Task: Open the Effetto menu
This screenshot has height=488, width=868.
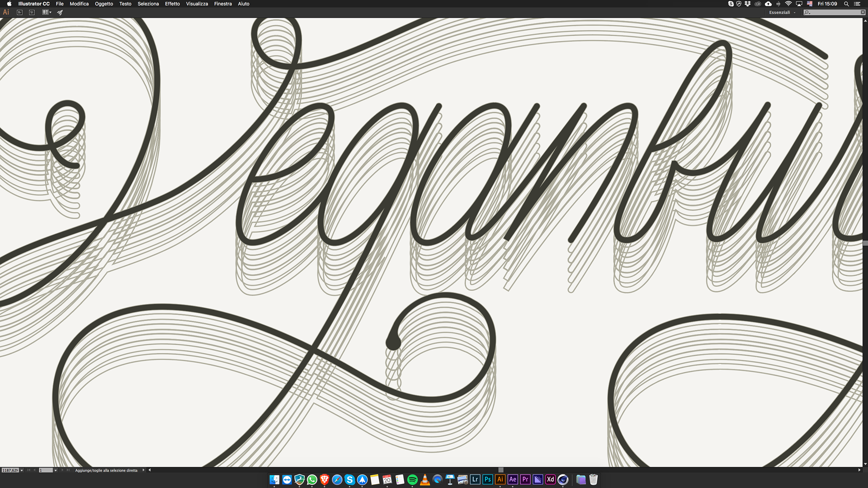Action: [172, 4]
